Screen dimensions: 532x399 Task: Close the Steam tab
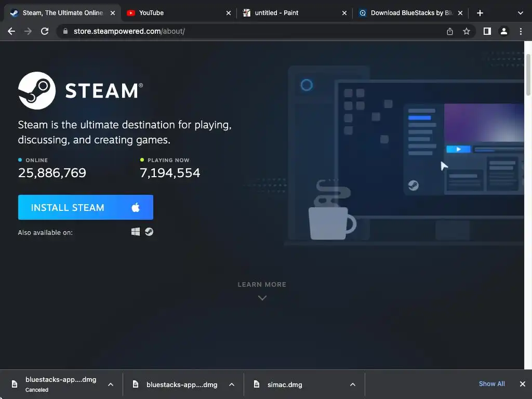[x=113, y=13]
